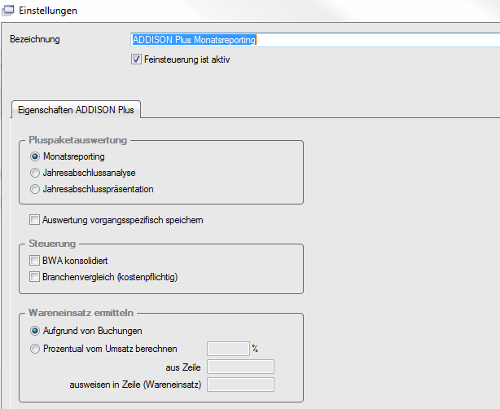Screen dimensions: 500x409
Task: Select the Monatsreporting radio button
Action: click(x=35, y=156)
